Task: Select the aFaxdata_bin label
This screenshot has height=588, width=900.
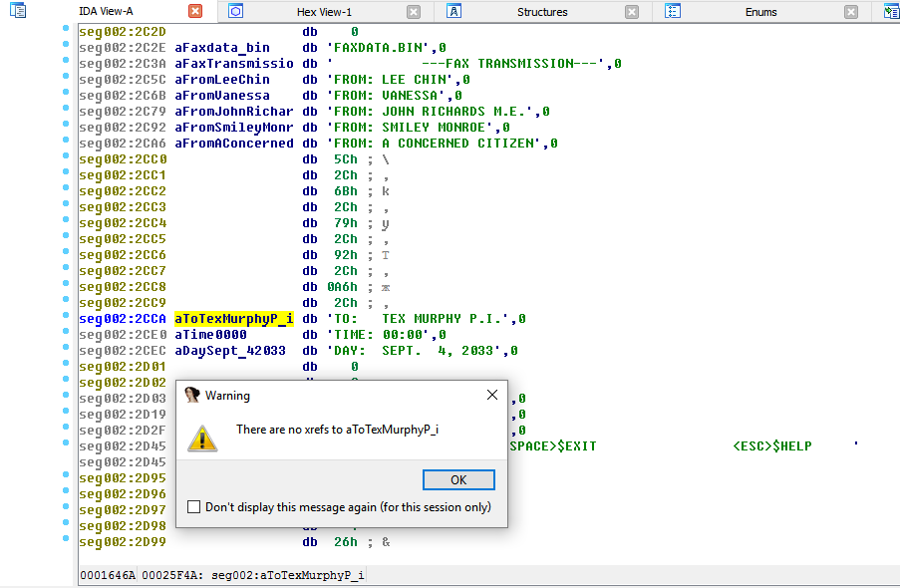Action: coord(222,48)
